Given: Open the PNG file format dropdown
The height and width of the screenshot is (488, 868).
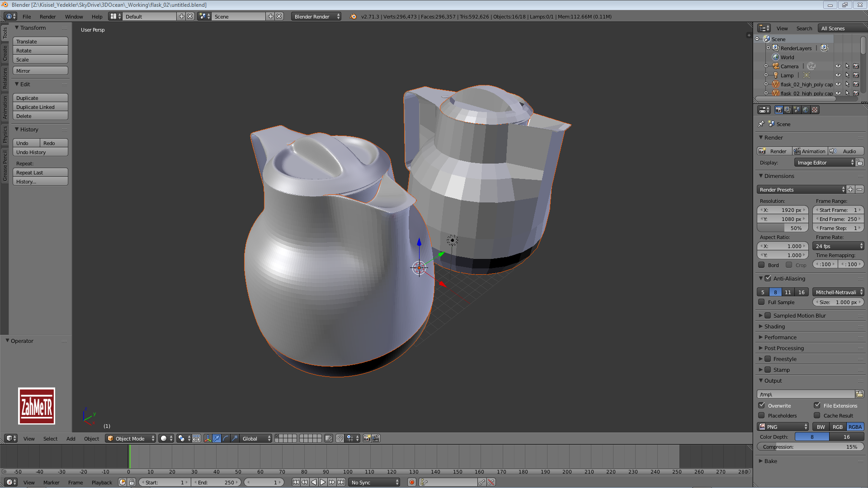Looking at the screenshot, I should point(783,427).
